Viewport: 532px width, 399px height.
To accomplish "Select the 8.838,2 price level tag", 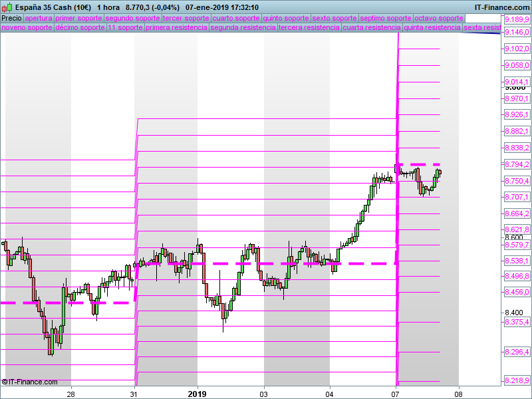I will [x=517, y=148].
